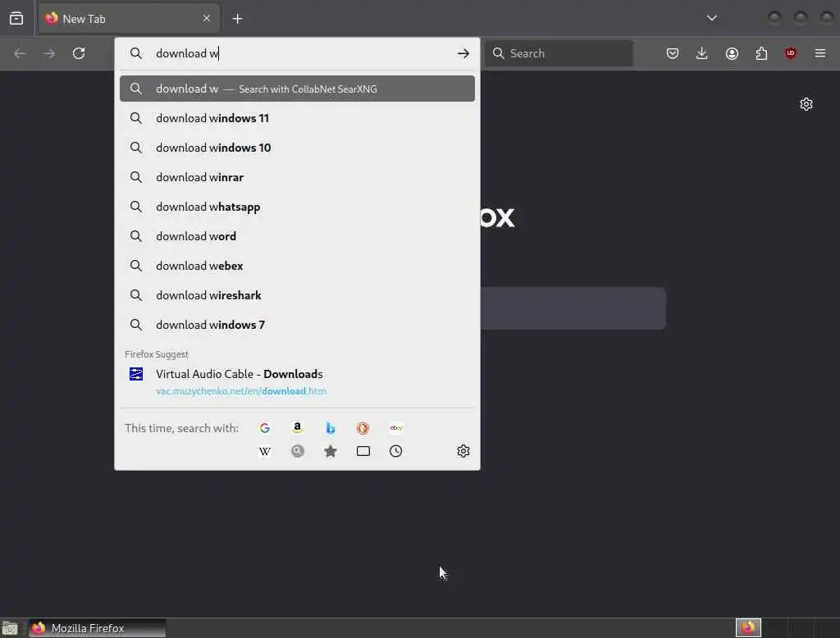Open the recent browsing tab overview icon
The image size is (840, 638).
tap(16, 19)
